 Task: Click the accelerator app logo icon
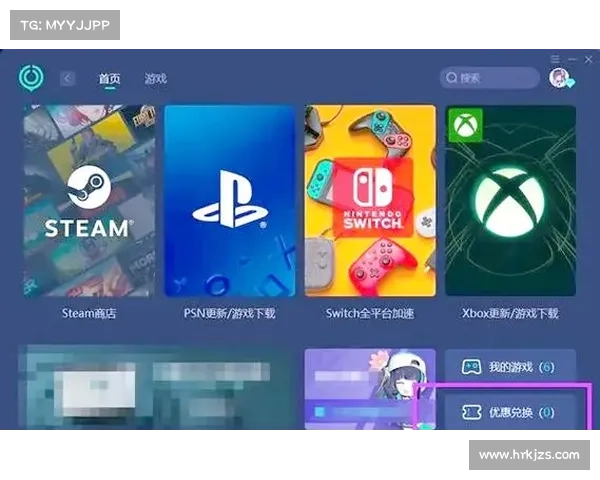point(31,78)
